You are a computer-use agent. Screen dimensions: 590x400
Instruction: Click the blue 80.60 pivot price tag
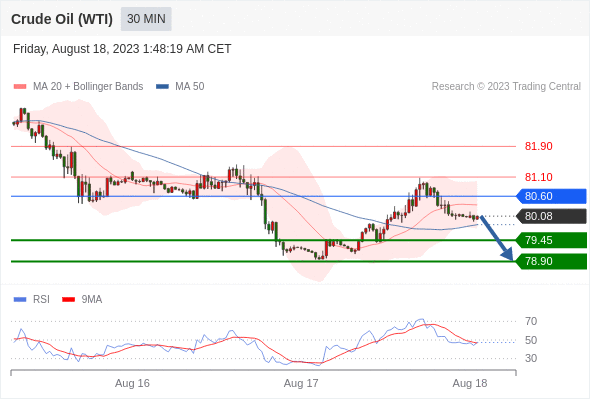tap(551, 196)
